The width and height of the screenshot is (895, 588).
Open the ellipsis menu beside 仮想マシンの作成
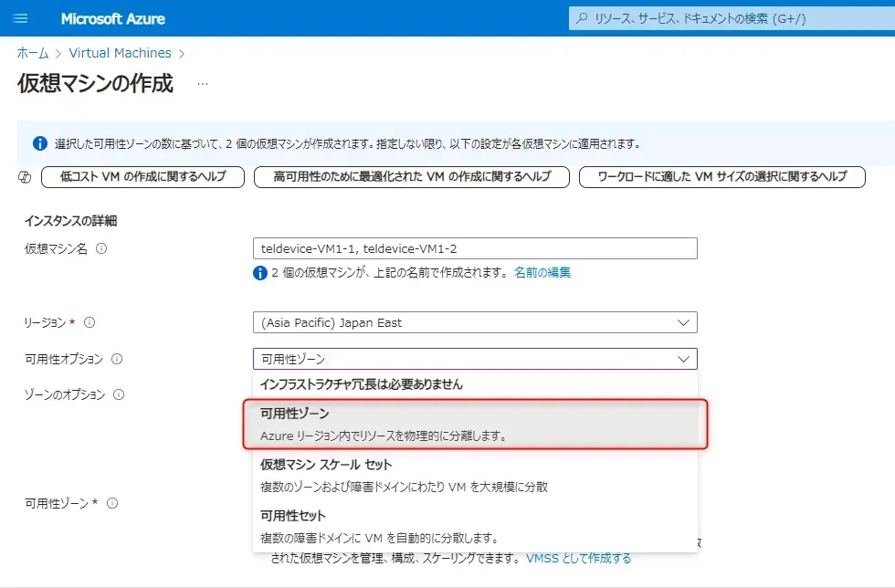coord(203,84)
